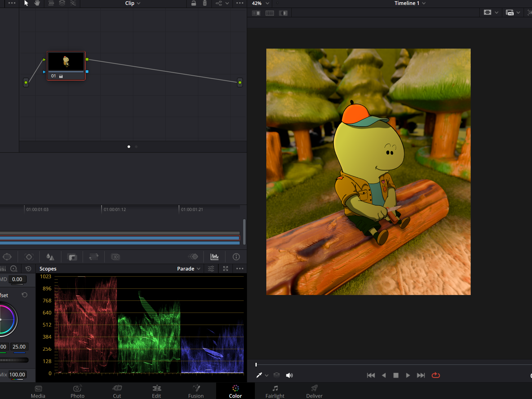Open scope display settings sliders icon

click(211, 269)
